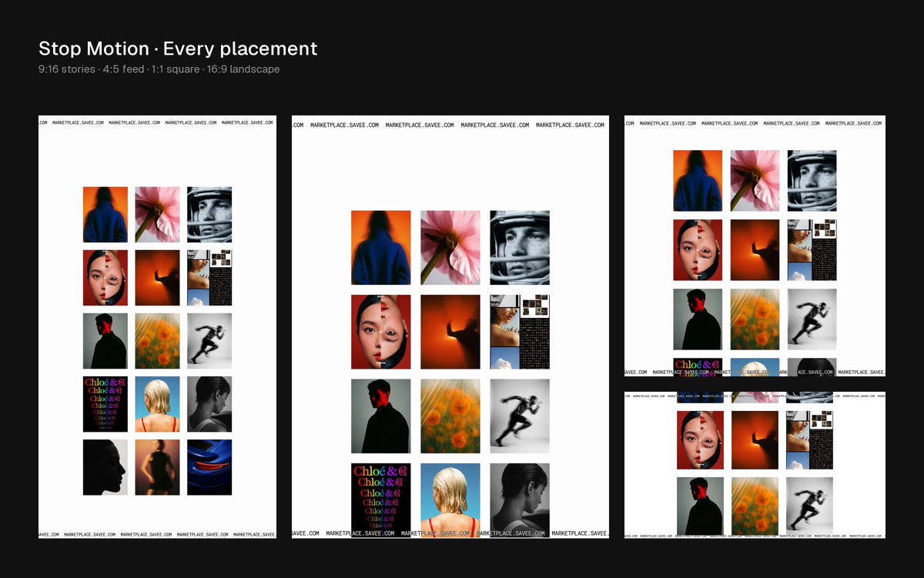This screenshot has width=924, height=578.
Task: Select the collage grid thumbnail in the feed panel
Action: 520,332
